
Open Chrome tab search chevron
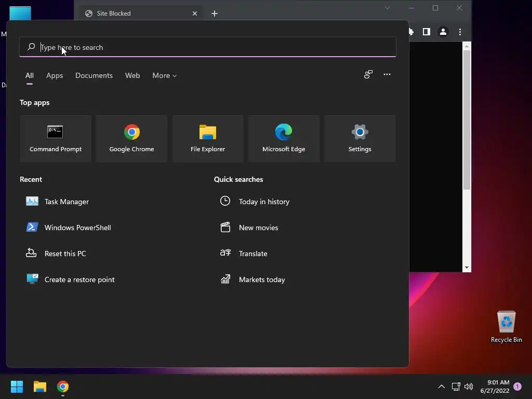tap(387, 8)
